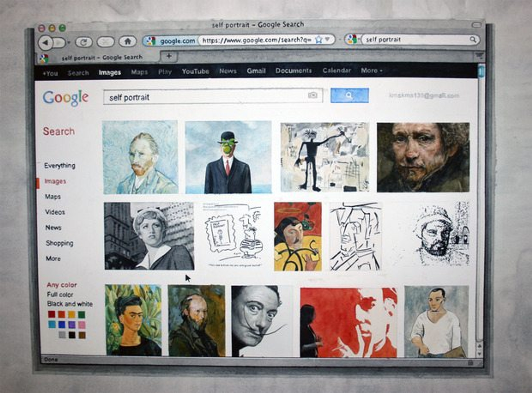Open a new tab with the plus button

(169, 56)
